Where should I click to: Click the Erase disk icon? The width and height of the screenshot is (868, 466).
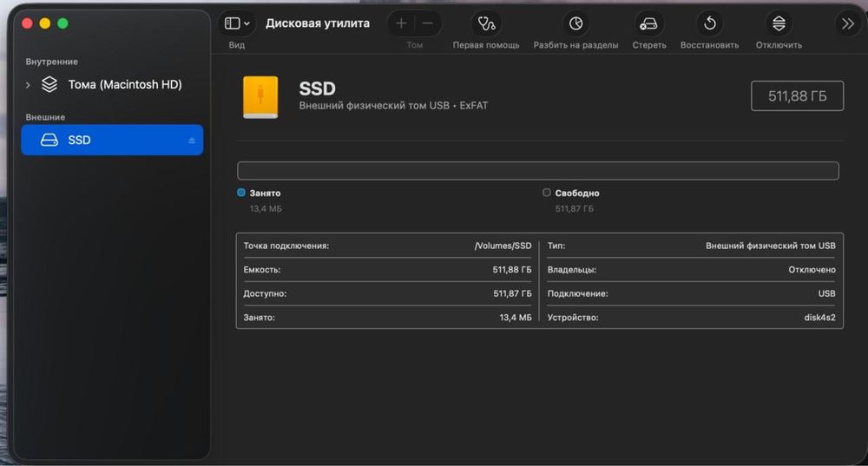(x=648, y=23)
